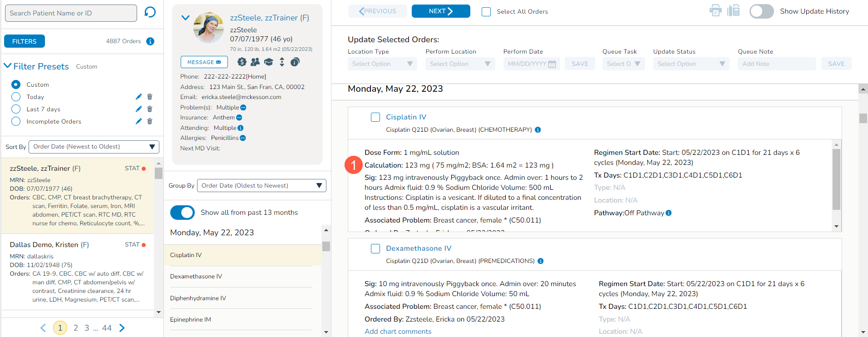Open the Sort By order date dropdown
The image size is (868, 337).
[x=94, y=147]
